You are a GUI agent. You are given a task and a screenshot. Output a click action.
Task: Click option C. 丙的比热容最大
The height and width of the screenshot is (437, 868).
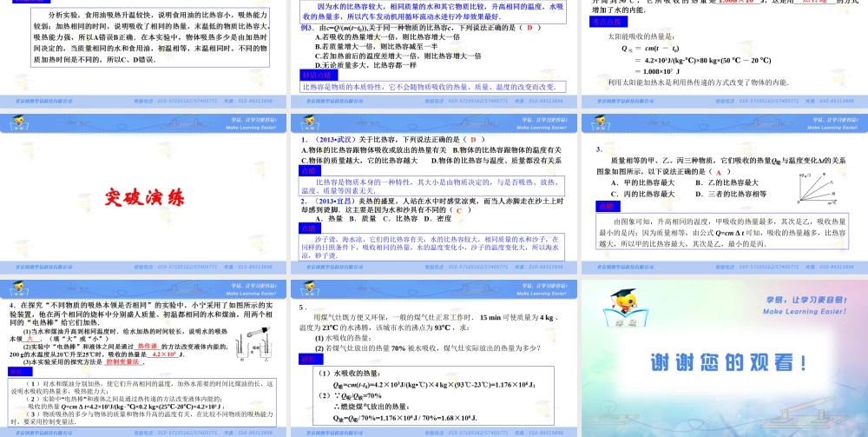(642, 194)
